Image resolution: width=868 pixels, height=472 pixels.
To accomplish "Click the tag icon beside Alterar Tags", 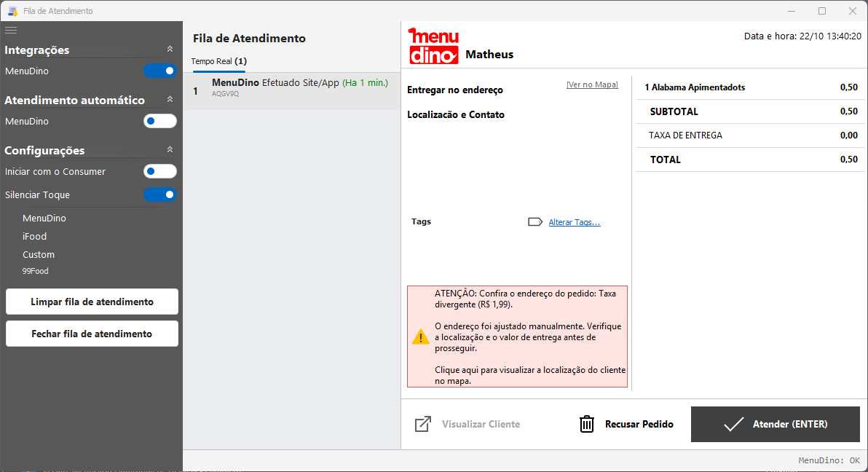I will point(535,222).
